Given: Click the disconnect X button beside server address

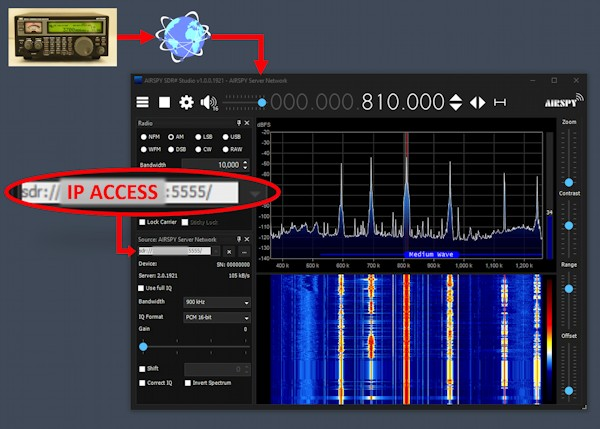Looking at the screenshot, I should pyautogui.click(x=229, y=252).
